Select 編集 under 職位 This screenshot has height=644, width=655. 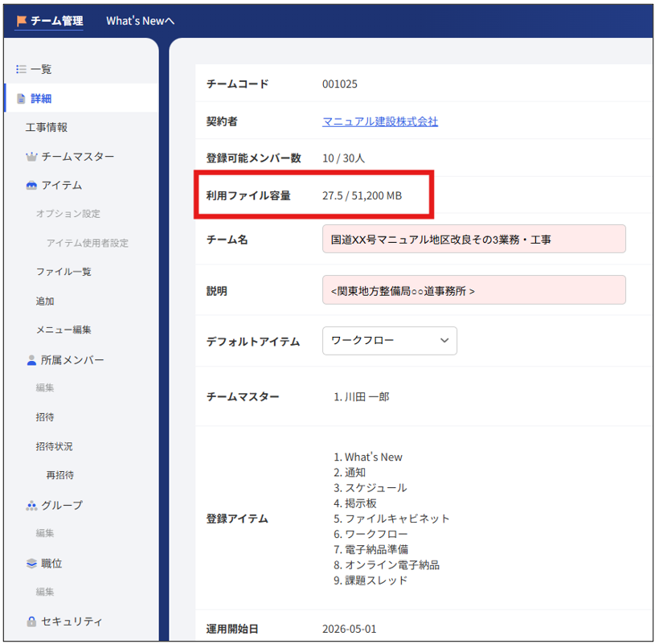[45, 592]
